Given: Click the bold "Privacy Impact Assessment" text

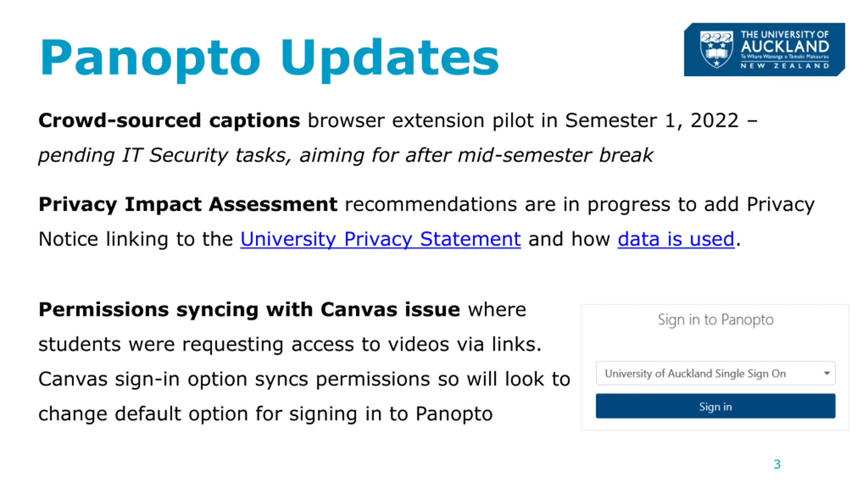Looking at the screenshot, I should coord(188,204).
